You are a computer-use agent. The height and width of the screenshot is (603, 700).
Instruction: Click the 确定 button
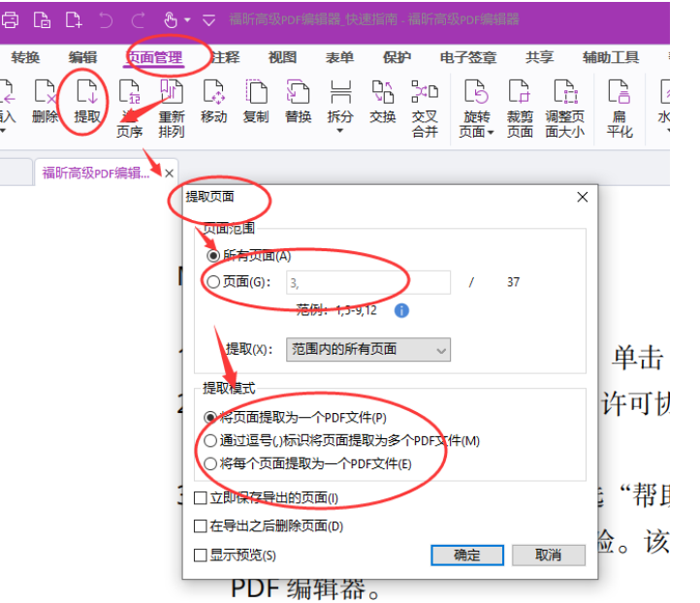point(467,555)
